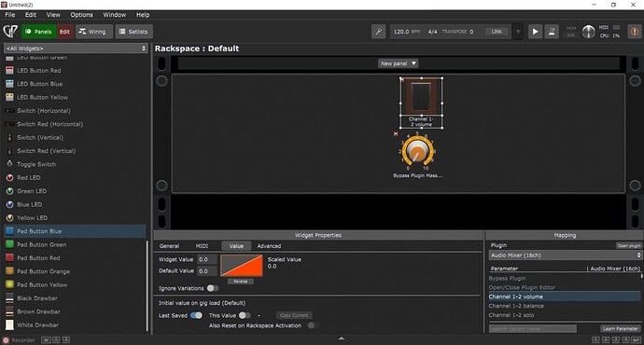Open the Audio Mixer (16ch) plugin dropdown
Screen dimensions: 644x345
[x=566, y=255]
